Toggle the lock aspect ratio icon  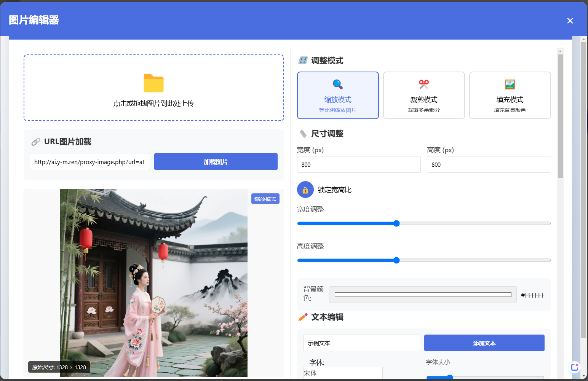[x=305, y=190]
